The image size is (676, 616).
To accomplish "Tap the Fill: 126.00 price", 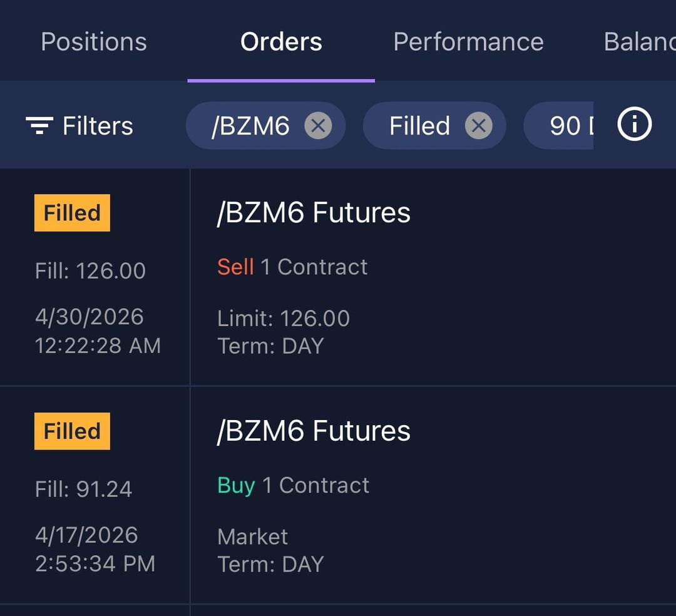I will coord(90,270).
